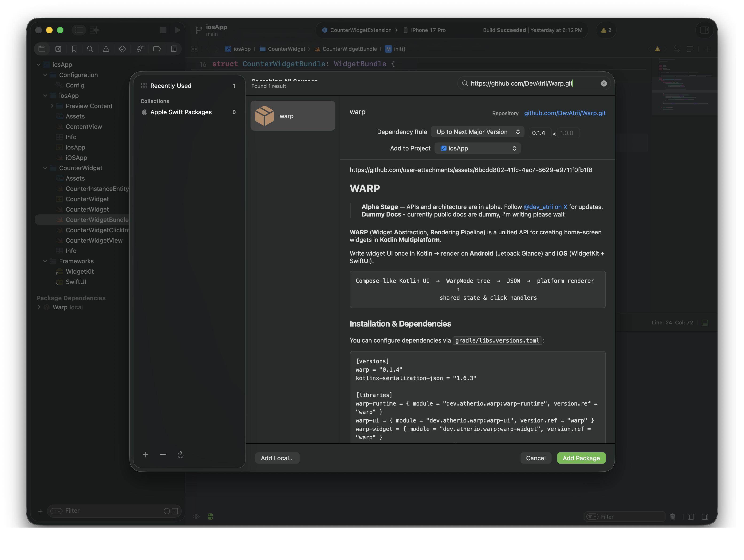Click the Add Local... button

(277, 458)
